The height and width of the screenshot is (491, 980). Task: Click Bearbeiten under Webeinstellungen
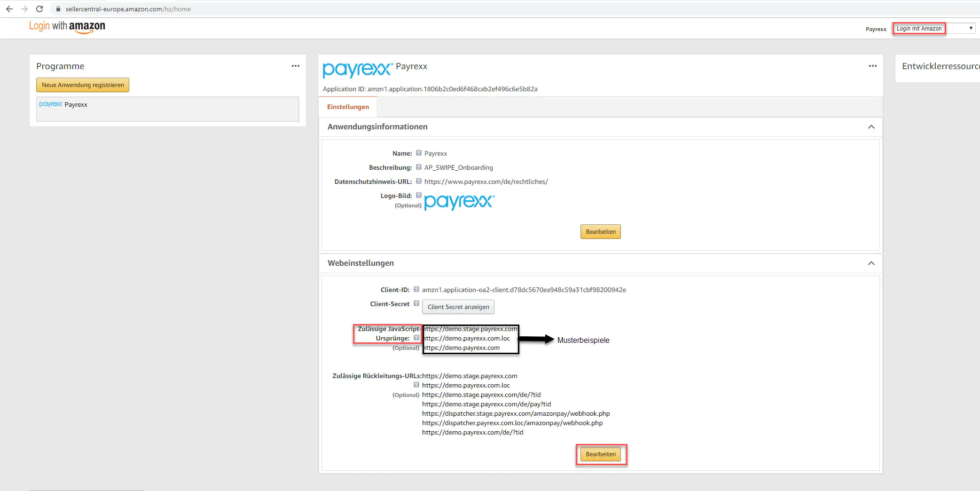click(600, 454)
